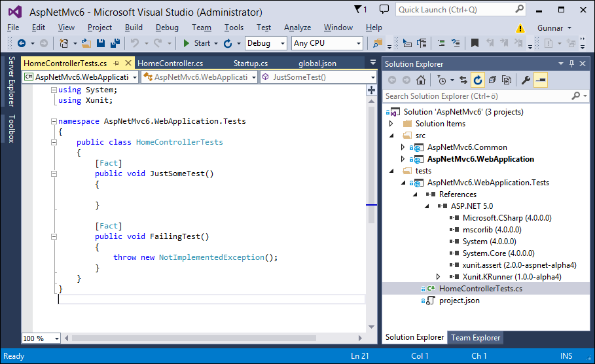Image resolution: width=595 pixels, height=364 pixels.
Task: Click the Find in Files toolbar icon
Action: (x=377, y=43)
